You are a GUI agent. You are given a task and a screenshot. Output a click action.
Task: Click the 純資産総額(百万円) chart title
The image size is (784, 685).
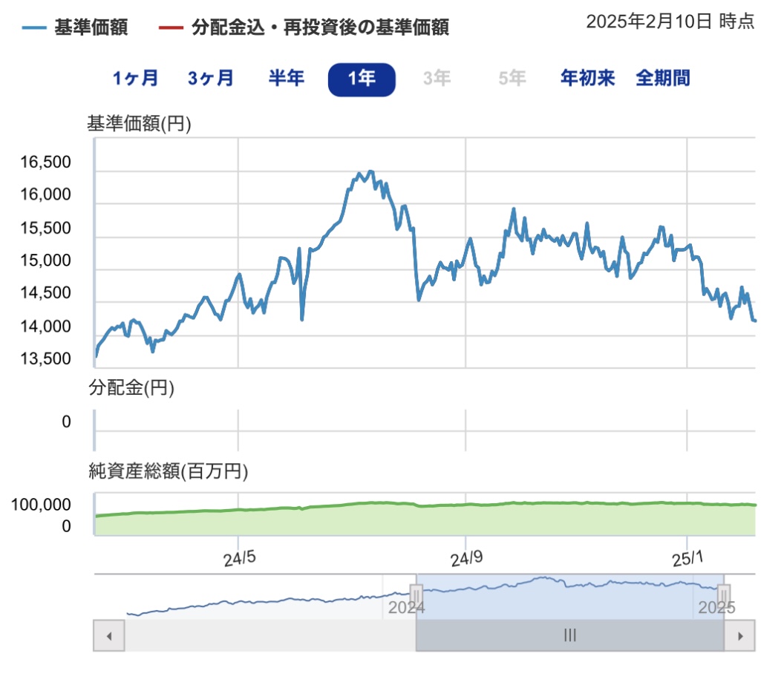tap(168, 471)
